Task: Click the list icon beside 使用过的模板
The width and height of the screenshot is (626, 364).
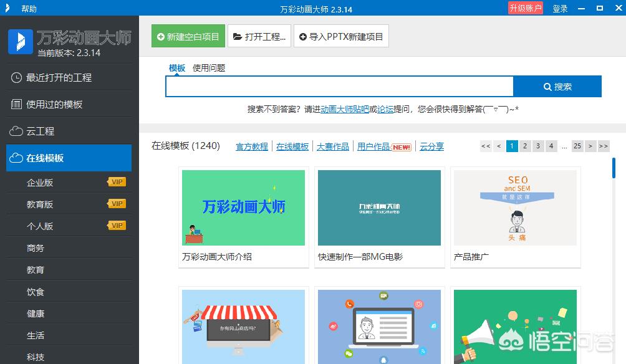Action: click(16, 104)
